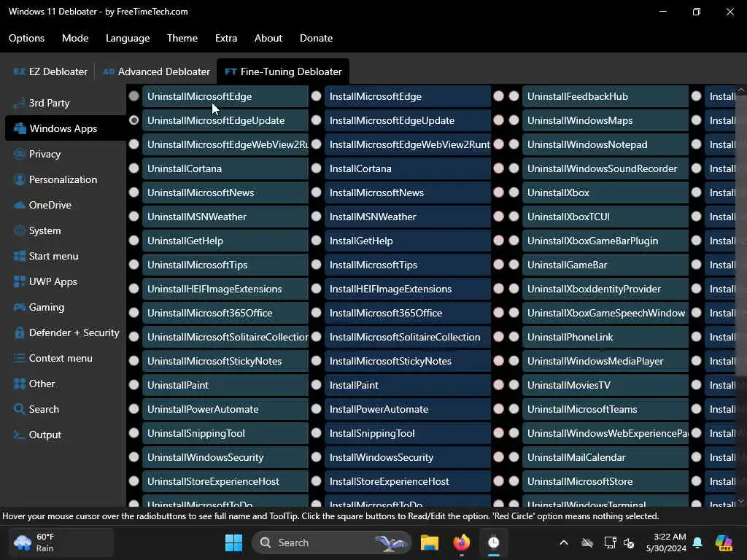Open the Options menu
The image size is (747, 560).
(x=27, y=38)
